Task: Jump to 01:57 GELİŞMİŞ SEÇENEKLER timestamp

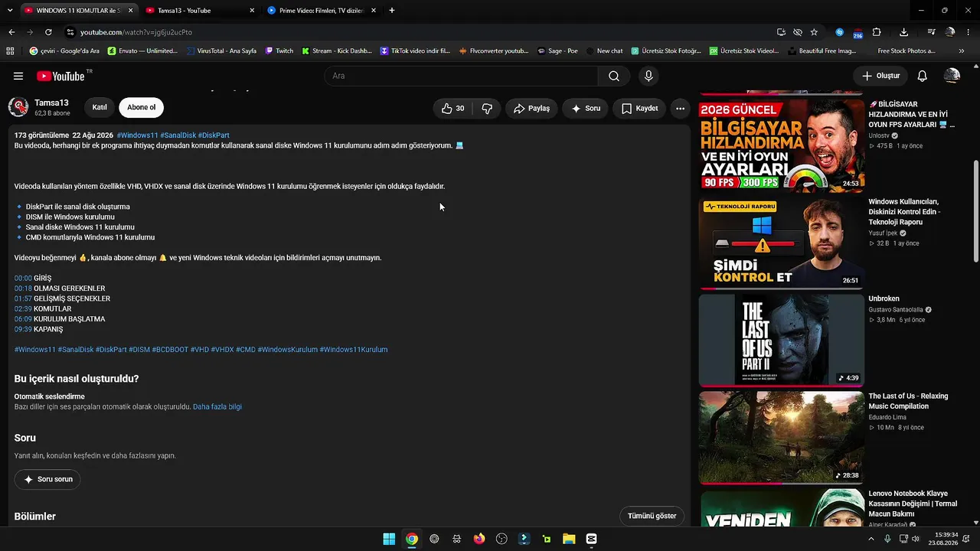Action: (x=23, y=298)
